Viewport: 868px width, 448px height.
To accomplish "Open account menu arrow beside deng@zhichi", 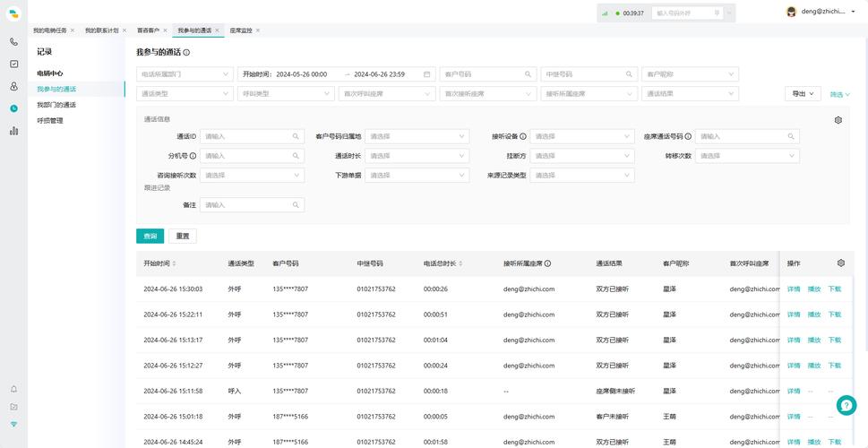I will (x=853, y=12).
